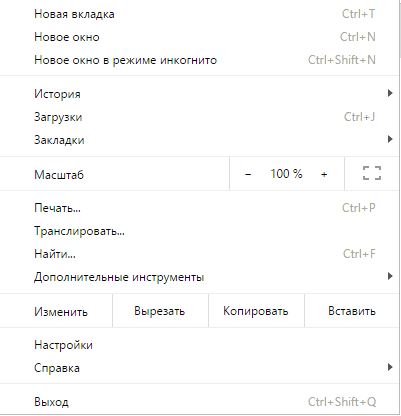Image resolution: width=401 pixels, height=416 pixels.
Task: Click the plus zoom in button
Action: coord(324,174)
